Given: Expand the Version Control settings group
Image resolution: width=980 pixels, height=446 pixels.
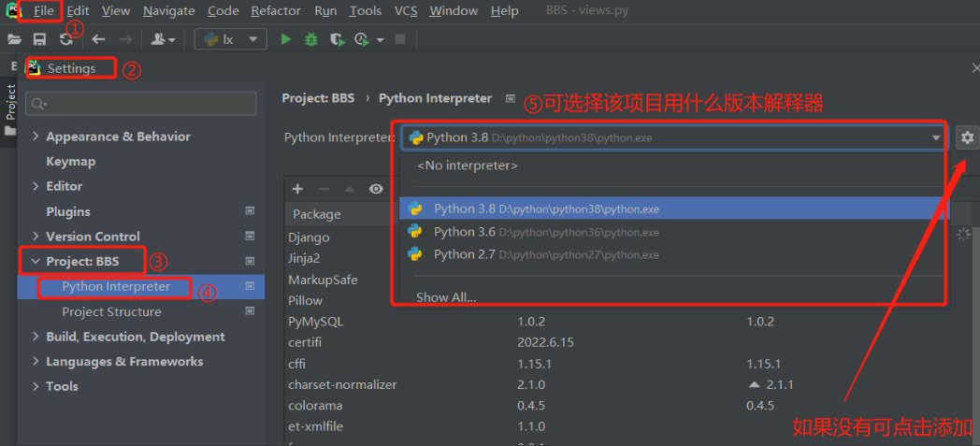Looking at the screenshot, I should coord(35,237).
